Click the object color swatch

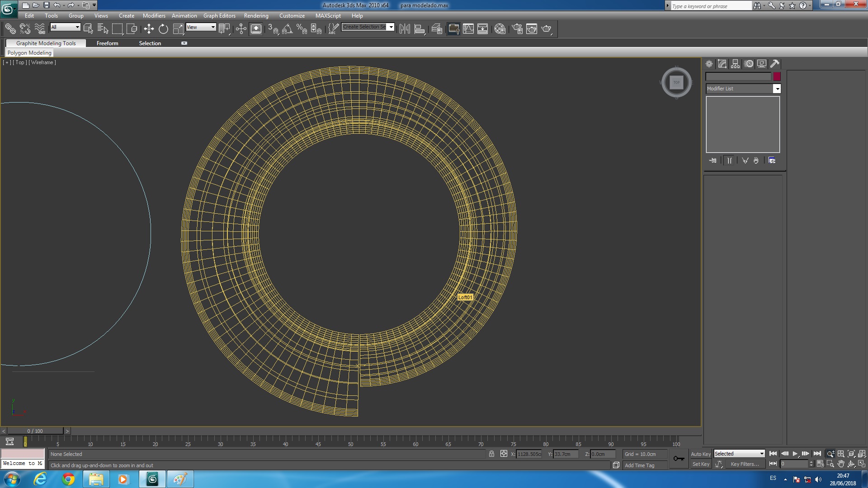[777, 76]
